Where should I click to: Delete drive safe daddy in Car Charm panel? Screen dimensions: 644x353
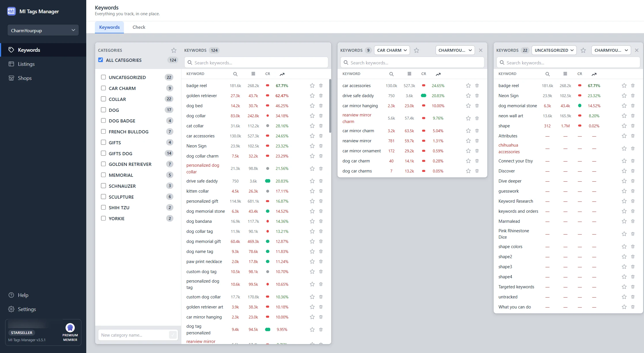477,96
